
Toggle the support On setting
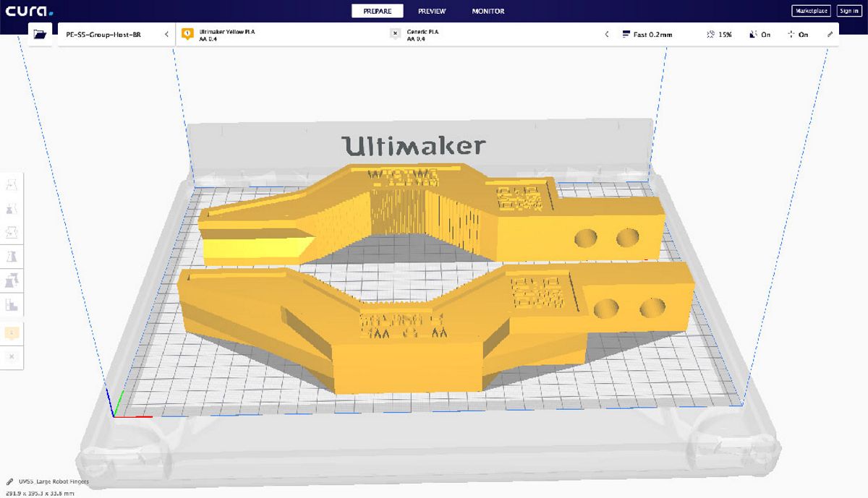pyautogui.click(x=759, y=35)
